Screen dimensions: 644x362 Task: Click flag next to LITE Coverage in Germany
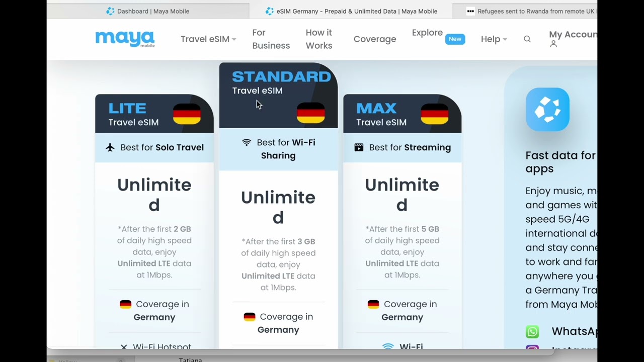(x=125, y=304)
